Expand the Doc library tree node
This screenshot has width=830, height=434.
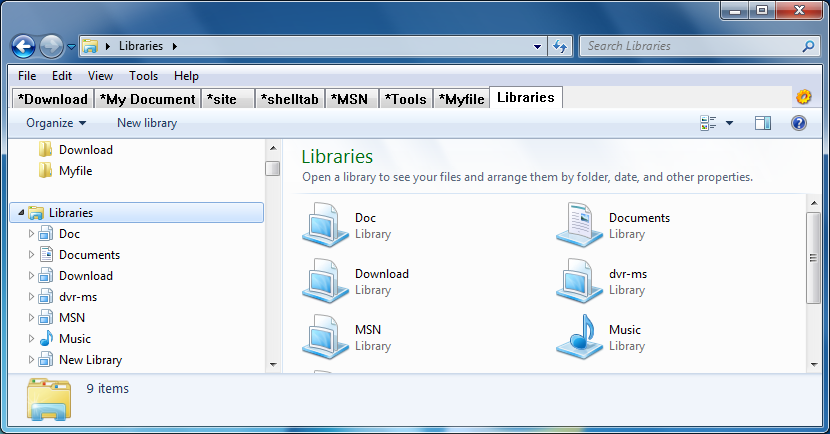[x=31, y=233]
